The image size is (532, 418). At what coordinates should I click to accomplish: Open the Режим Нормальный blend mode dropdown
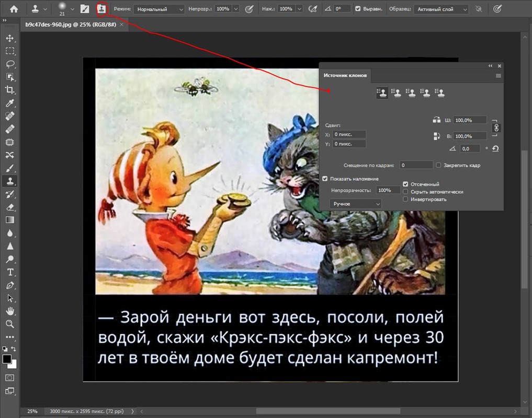click(159, 9)
